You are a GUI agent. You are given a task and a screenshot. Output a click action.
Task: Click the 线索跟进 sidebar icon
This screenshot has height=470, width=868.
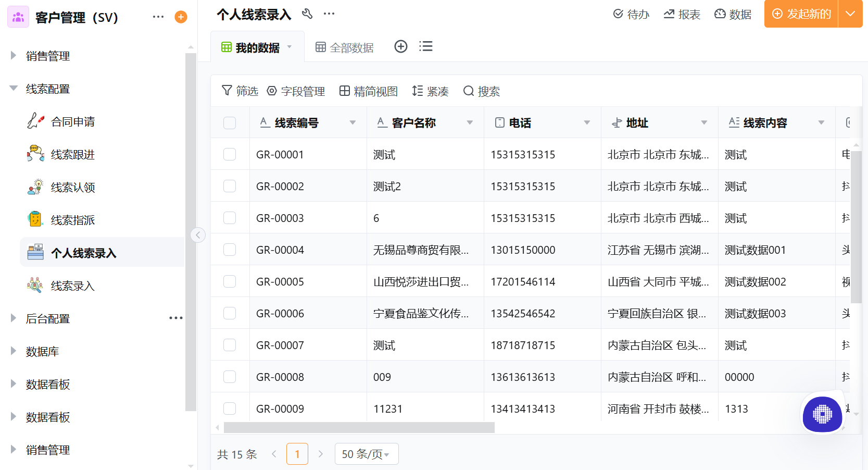[34, 154]
